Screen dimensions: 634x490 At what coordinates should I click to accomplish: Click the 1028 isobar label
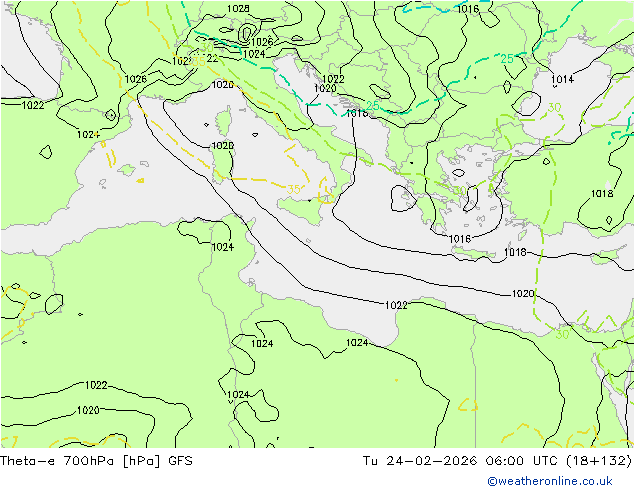click(238, 8)
